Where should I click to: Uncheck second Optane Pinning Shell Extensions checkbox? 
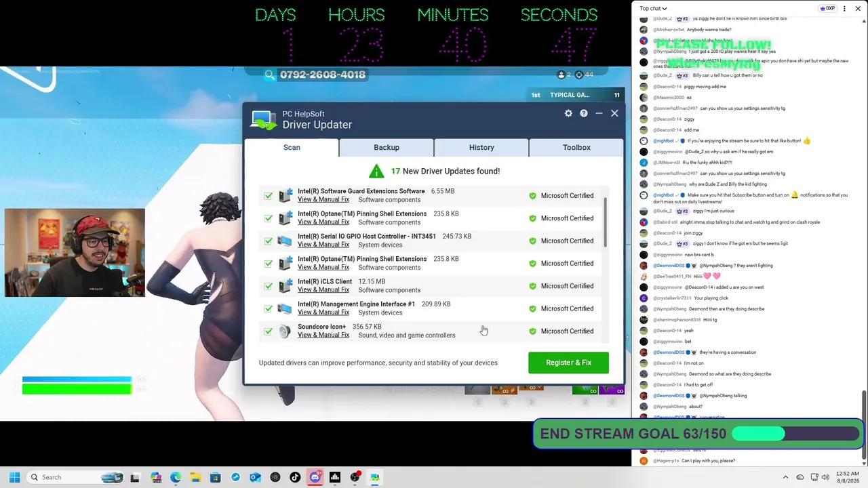(x=269, y=264)
